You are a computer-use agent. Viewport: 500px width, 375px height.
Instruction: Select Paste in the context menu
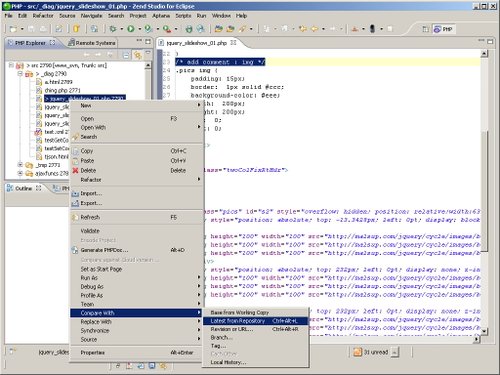pyautogui.click(x=137, y=161)
